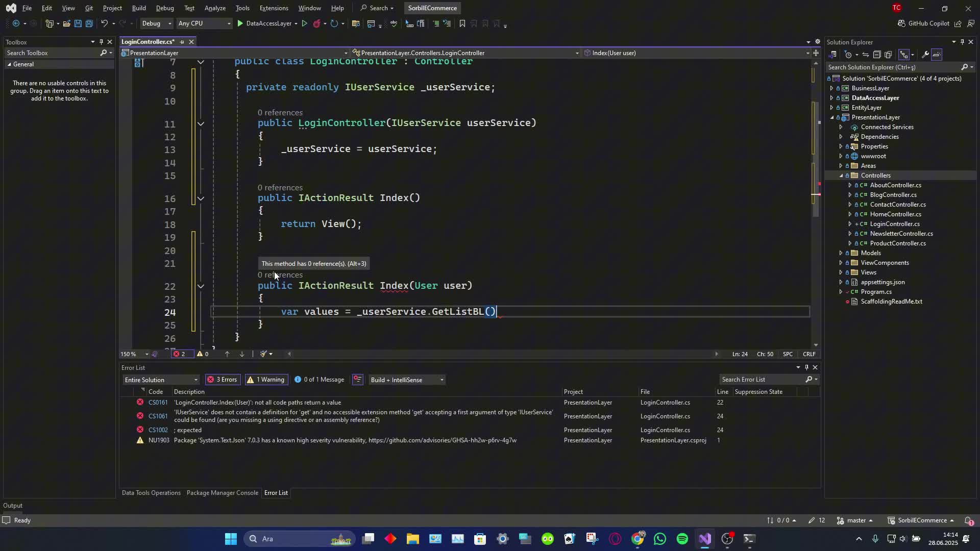Open the Extensions menu

point(274,8)
